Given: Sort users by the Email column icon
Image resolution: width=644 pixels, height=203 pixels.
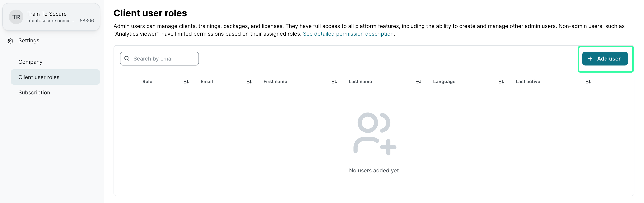Looking at the screenshot, I should click(249, 82).
